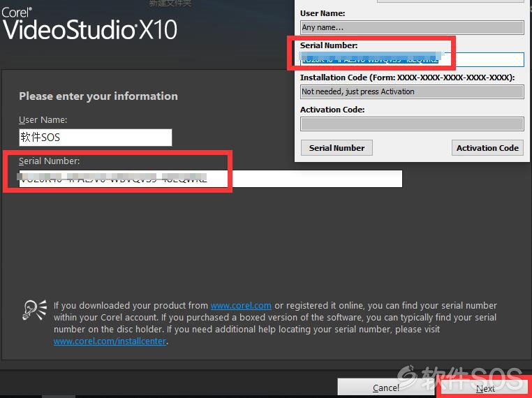Image resolution: width=532 pixels, height=398 pixels.
Task: Click the keygen Activation Code field
Action: [412, 124]
